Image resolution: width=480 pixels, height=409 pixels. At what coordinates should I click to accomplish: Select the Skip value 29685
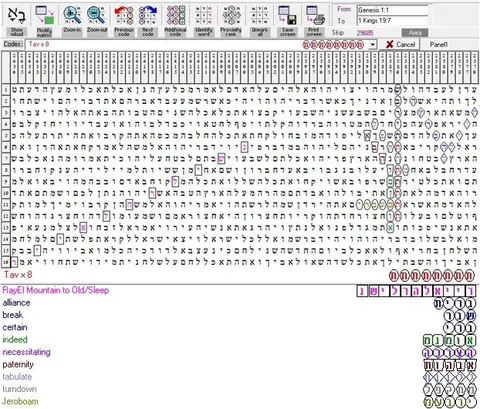[365, 33]
